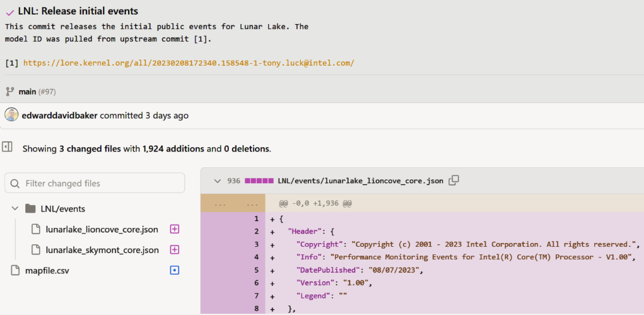This screenshot has width=644, height=315.
Task: Expand hidden lines in the diff hunk header
Action: coord(233,203)
